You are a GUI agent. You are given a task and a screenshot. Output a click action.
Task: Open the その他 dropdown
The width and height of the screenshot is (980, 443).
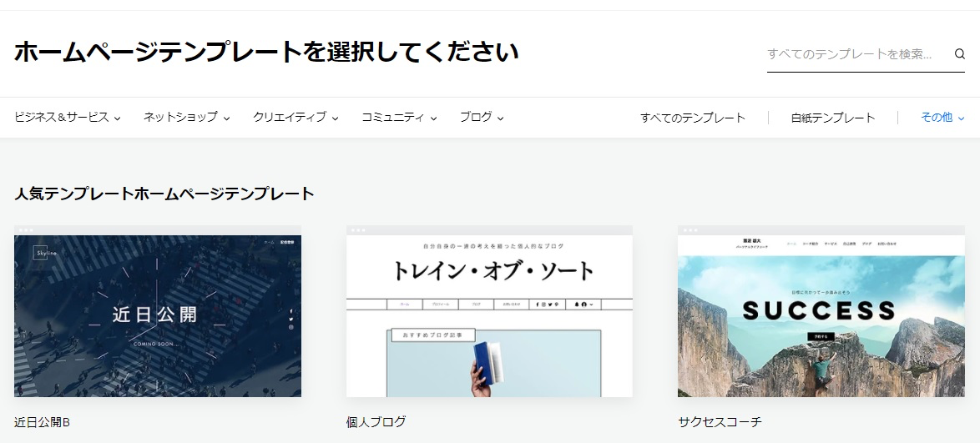point(942,118)
